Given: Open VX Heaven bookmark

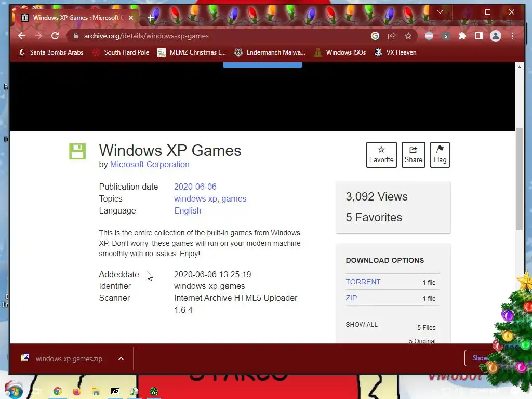Looking at the screenshot, I should pos(395,52).
